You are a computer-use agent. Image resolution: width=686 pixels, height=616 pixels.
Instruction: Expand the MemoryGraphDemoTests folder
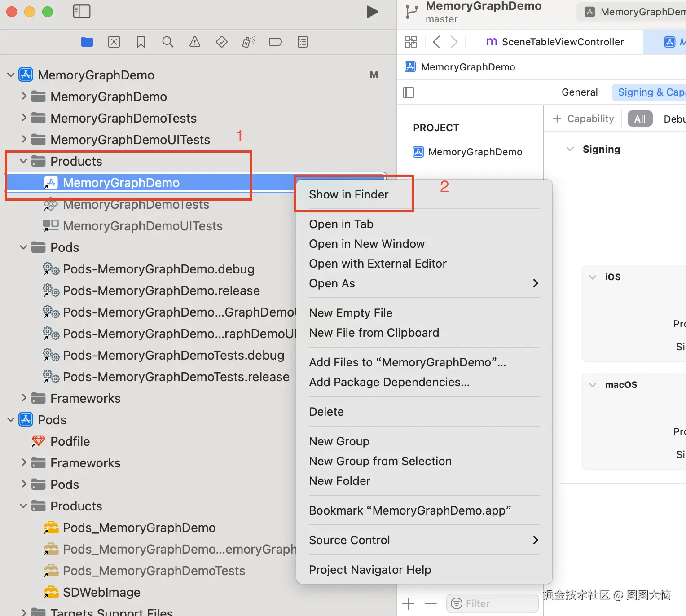[x=24, y=118]
